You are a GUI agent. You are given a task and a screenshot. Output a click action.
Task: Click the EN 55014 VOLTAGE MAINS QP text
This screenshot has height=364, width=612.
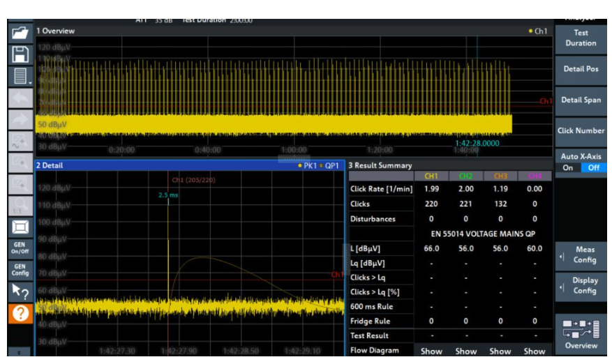(x=483, y=234)
